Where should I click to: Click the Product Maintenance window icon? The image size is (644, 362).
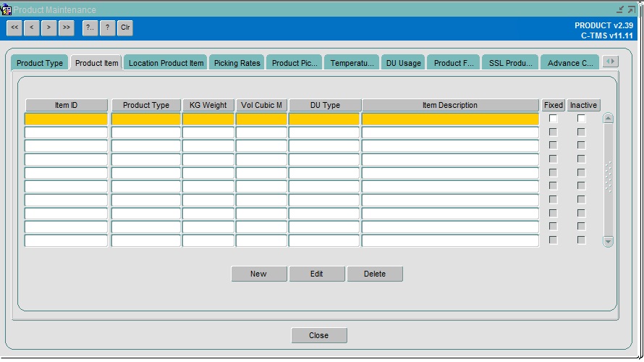pos(7,9)
